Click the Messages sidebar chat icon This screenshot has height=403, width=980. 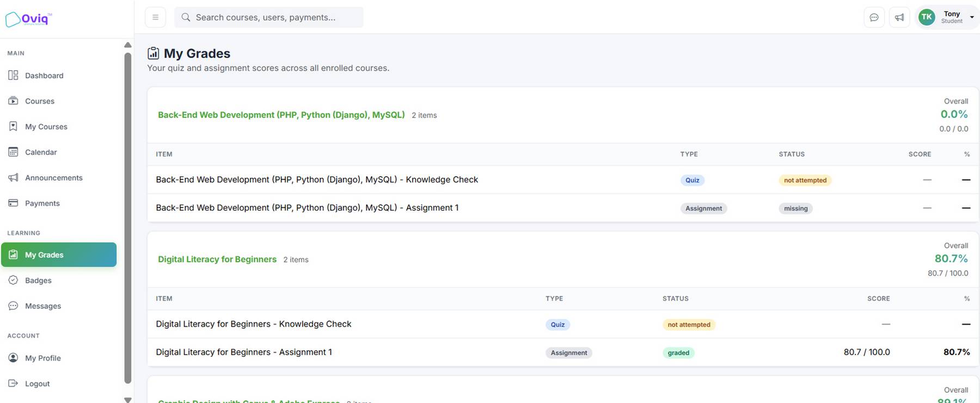tap(13, 306)
